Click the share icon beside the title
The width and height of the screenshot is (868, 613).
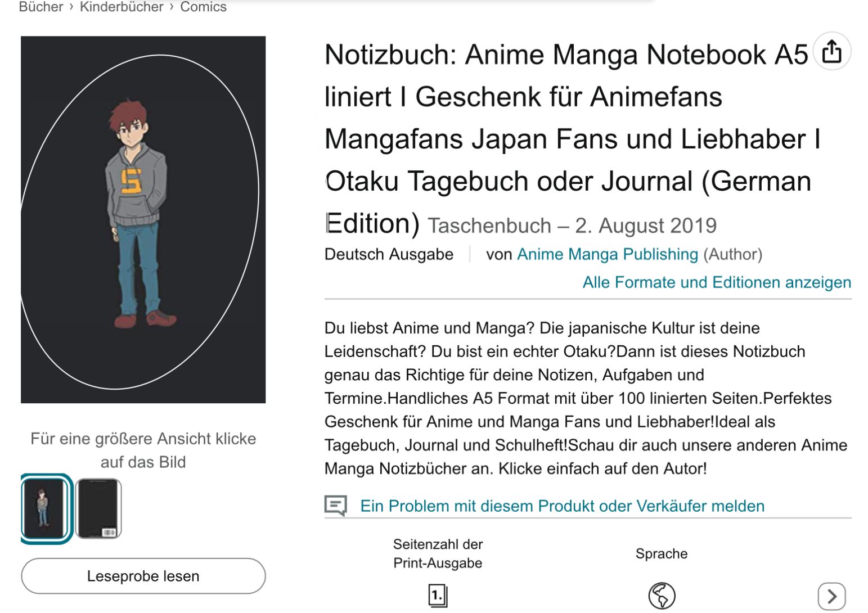pyautogui.click(x=831, y=52)
